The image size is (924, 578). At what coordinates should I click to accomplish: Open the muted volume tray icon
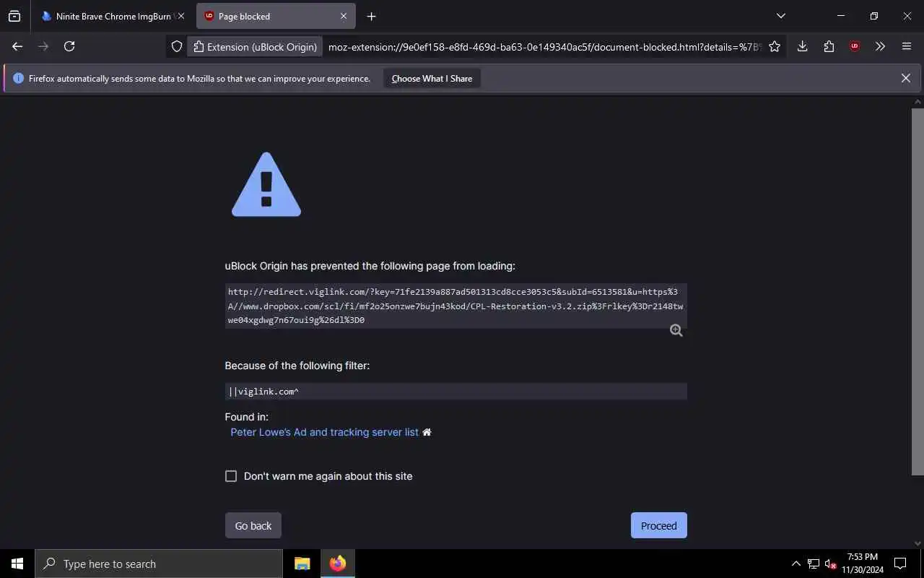pos(830,564)
